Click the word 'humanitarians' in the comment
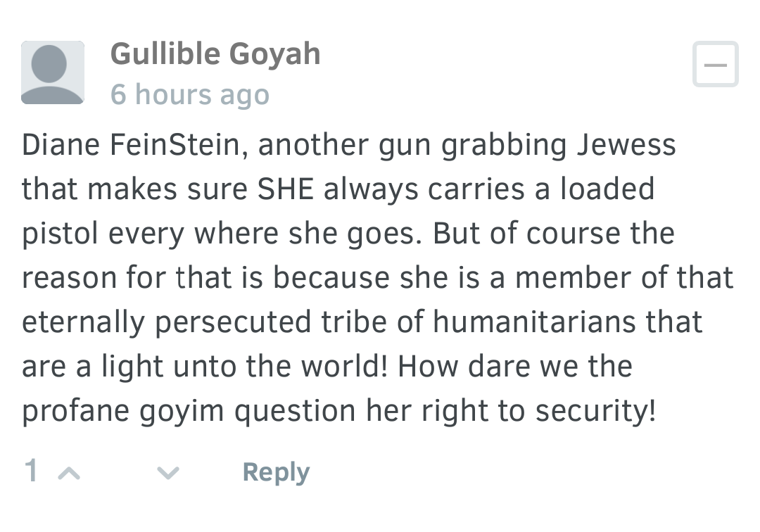 coord(533,322)
